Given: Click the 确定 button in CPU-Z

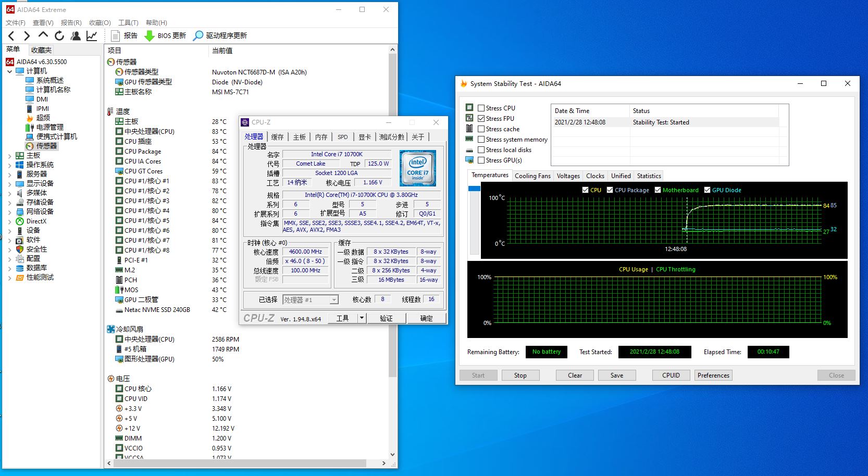Looking at the screenshot, I should coord(426,318).
